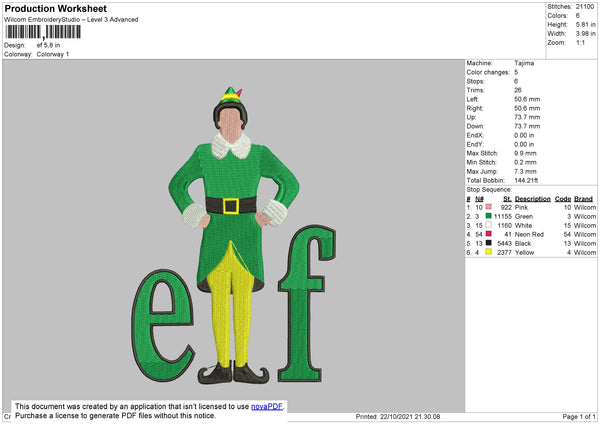600x424 pixels.
Task: Click the Black color swatch in stop sequence
Action: 489,243
